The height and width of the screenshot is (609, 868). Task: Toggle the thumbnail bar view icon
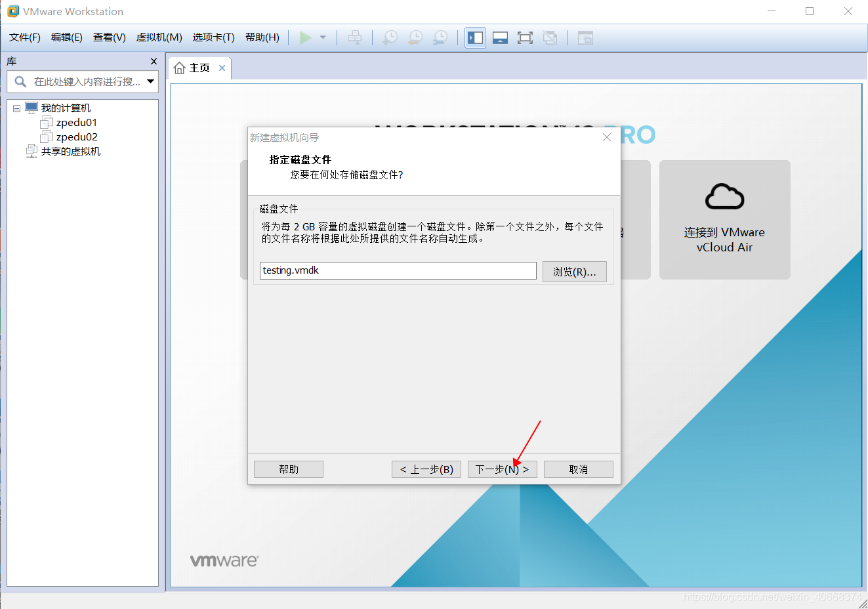click(x=501, y=37)
